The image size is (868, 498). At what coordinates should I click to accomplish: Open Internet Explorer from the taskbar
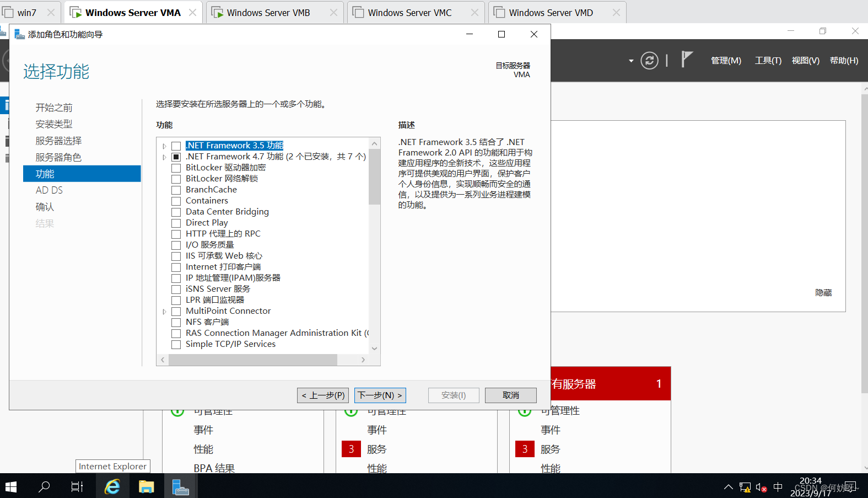point(112,486)
